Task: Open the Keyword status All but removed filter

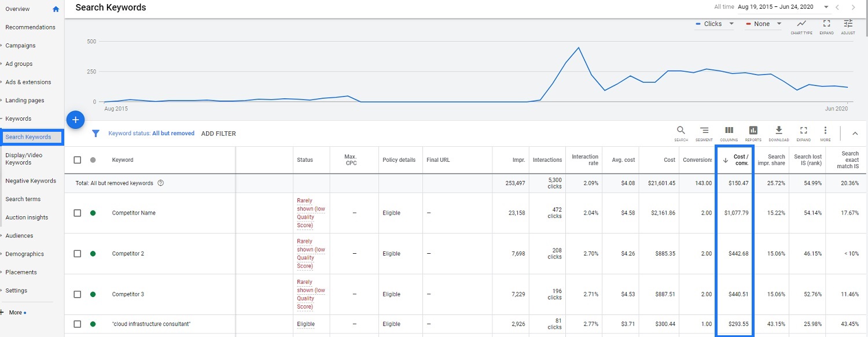Action: click(151, 133)
